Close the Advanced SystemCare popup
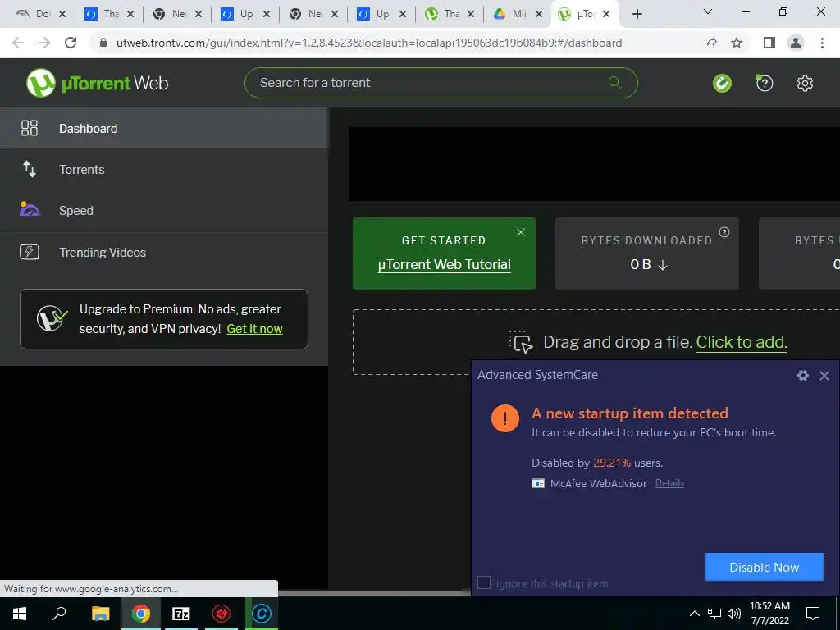Screen dimensions: 840x630 (824, 376)
